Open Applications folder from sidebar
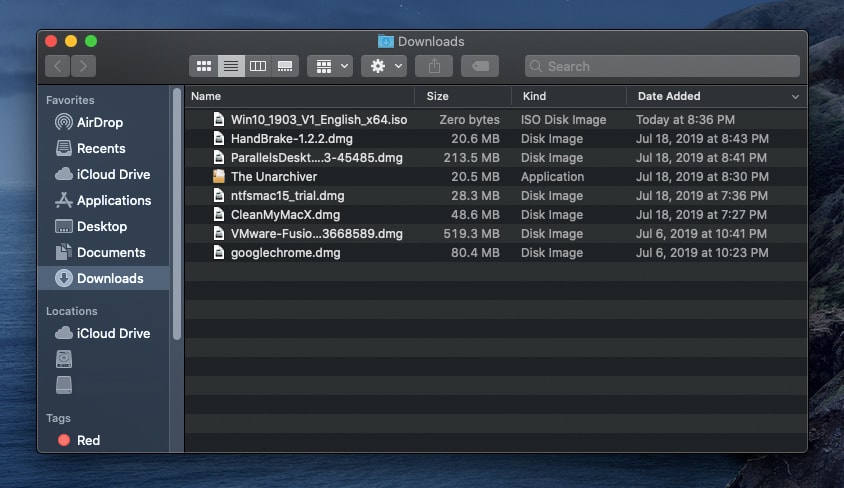 [x=113, y=200]
